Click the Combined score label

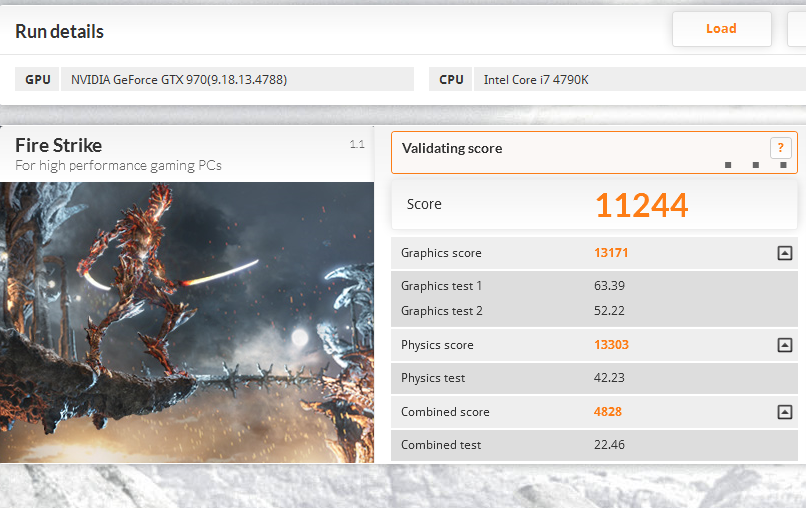(x=445, y=412)
